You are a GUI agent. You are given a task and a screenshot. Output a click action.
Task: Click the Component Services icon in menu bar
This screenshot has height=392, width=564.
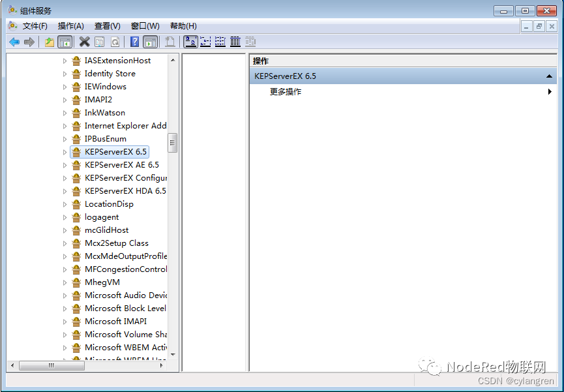click(12, 26)
